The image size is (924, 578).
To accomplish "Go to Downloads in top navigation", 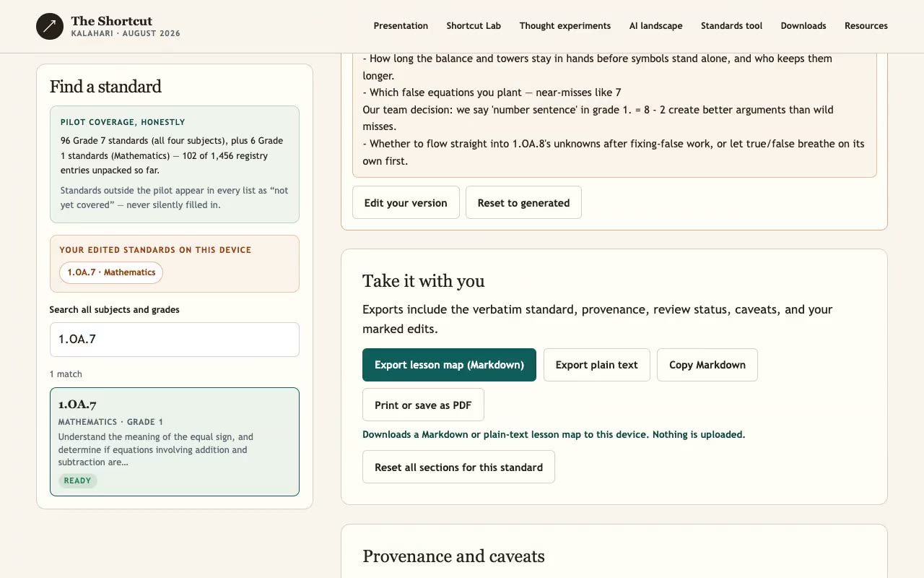I will point(803,26).
